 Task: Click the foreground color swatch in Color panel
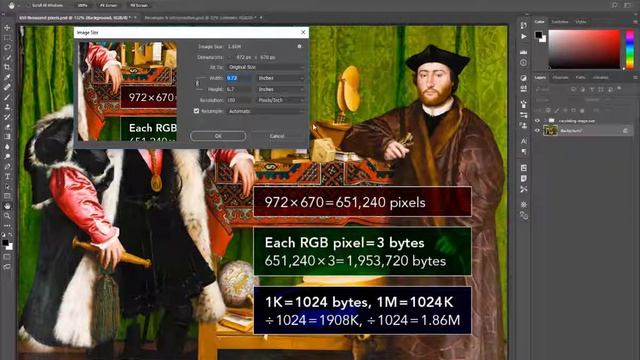point(539,35)
